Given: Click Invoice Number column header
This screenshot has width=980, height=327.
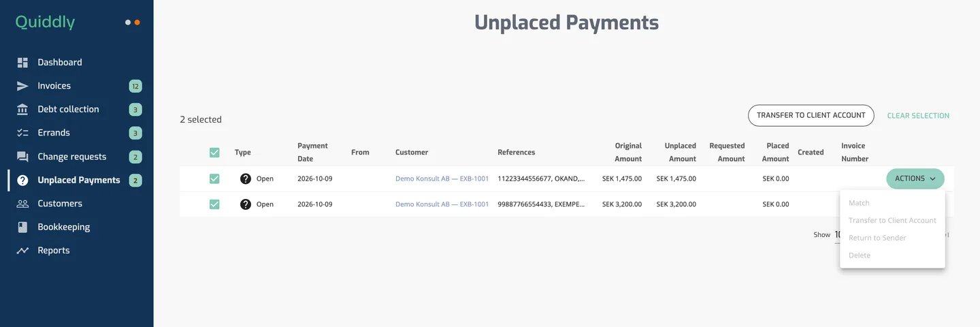Looking at the screenshot, I should (855, 153).
